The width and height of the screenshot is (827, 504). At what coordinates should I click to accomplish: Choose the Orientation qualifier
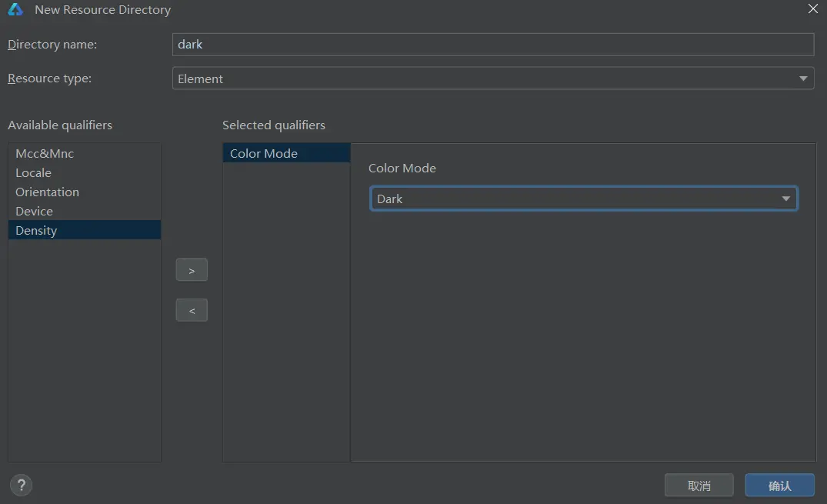click(x=47, y=192)
